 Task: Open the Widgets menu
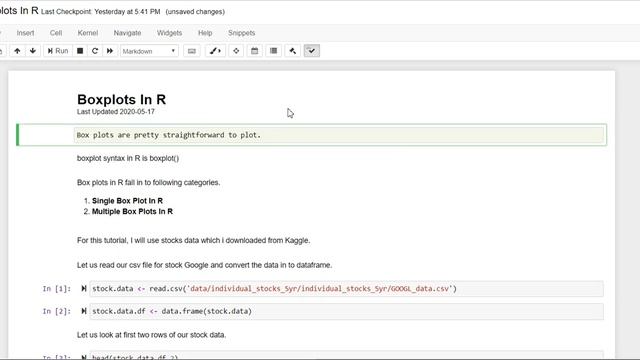[x=169, y=33]
